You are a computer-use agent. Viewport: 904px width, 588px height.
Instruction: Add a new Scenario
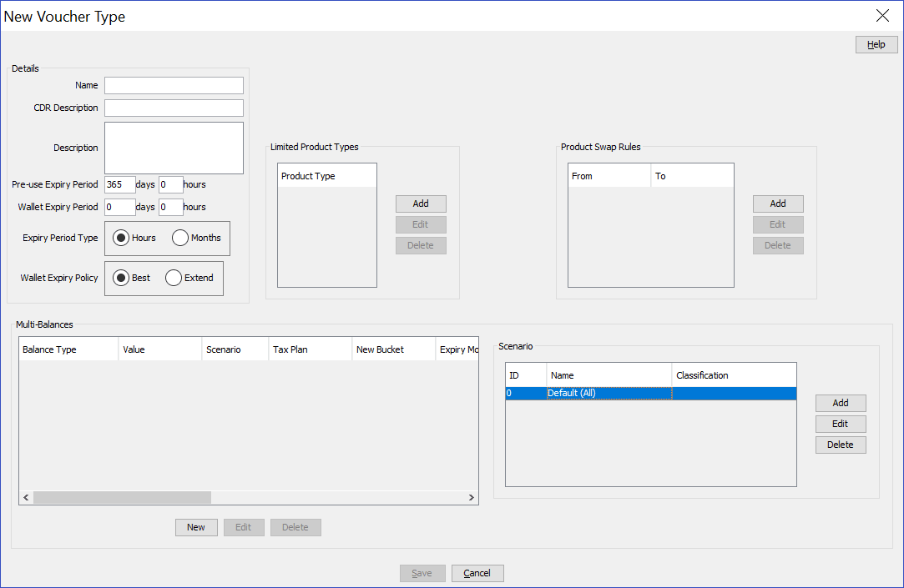[841, 403]
